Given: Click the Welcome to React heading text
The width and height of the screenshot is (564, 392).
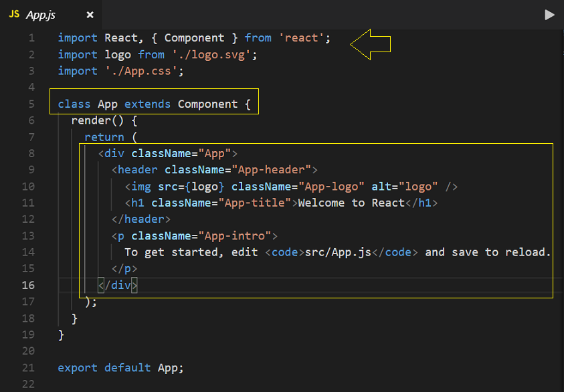Looking at the screenshot, I should click(x=352, y=203).
